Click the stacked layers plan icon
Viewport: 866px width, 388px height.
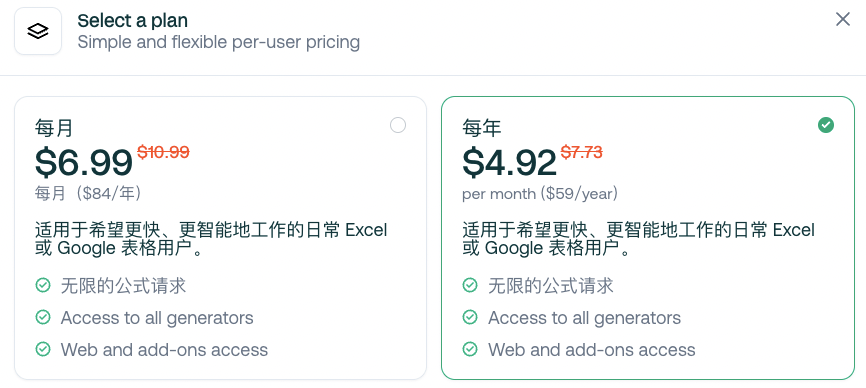coord(38,31)
